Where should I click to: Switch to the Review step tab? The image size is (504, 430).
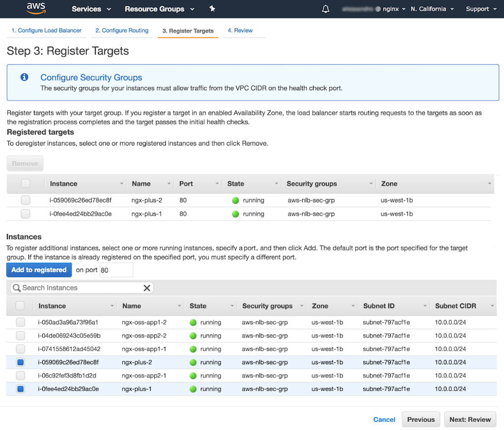click(x=240, y=31)
